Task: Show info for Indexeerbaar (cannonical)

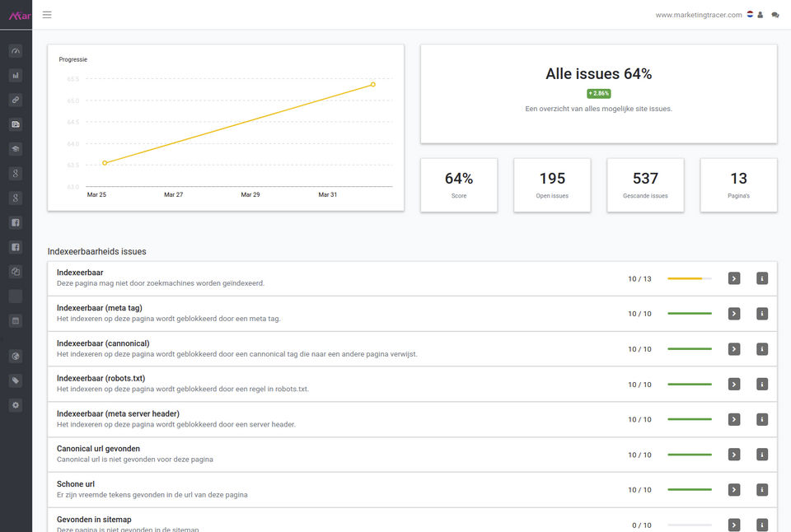Action: (762, 349)
